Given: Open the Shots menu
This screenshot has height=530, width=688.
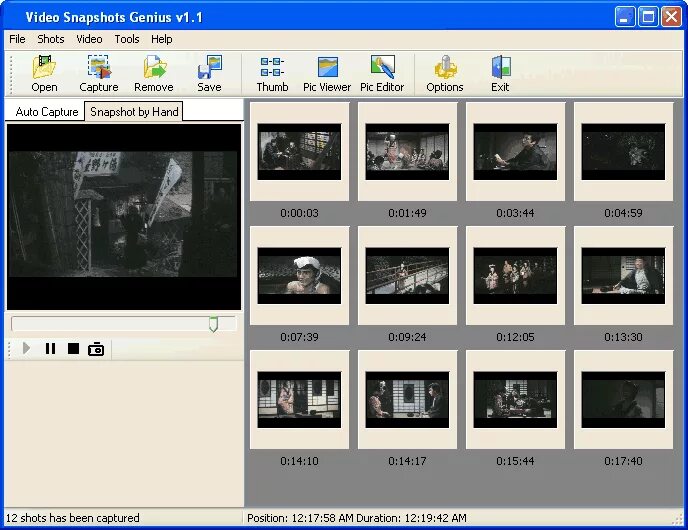Looking at the screenshot, I should point(51,39).
